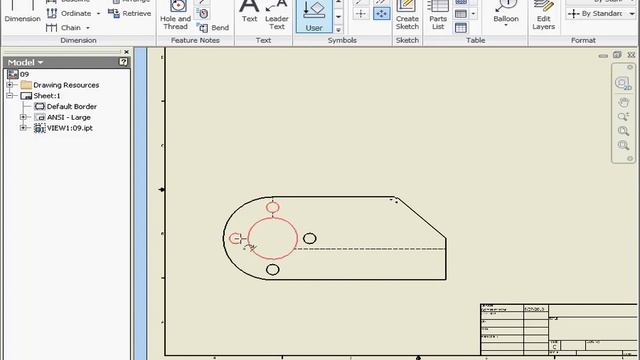Select the Default Border item
This screenshot has height=360, width=640.
tap(66, 106)
